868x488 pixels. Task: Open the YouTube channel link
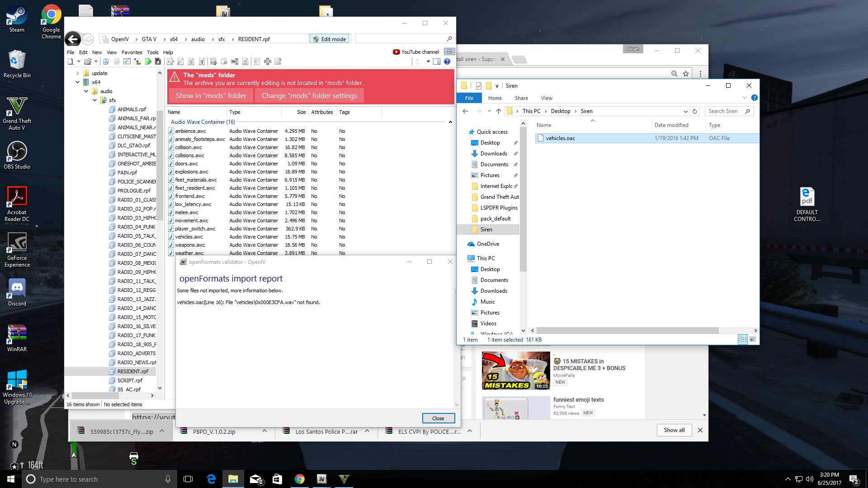(416, 52)
